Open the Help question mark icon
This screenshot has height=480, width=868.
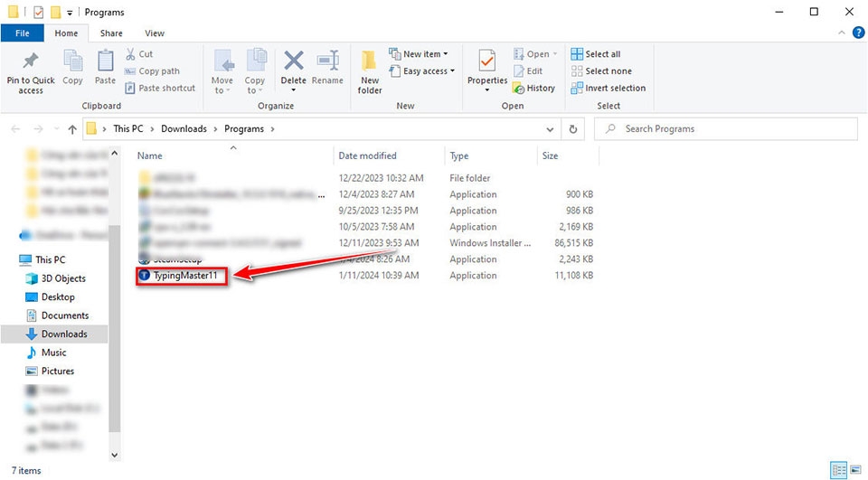[859, 33]
